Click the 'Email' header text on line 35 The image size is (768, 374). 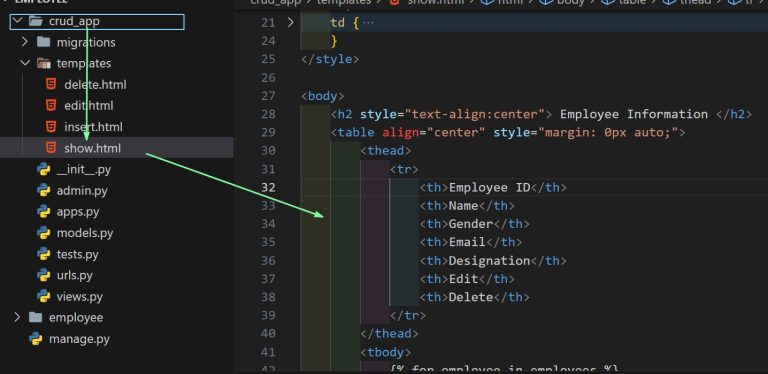click(x=467, y=242)
